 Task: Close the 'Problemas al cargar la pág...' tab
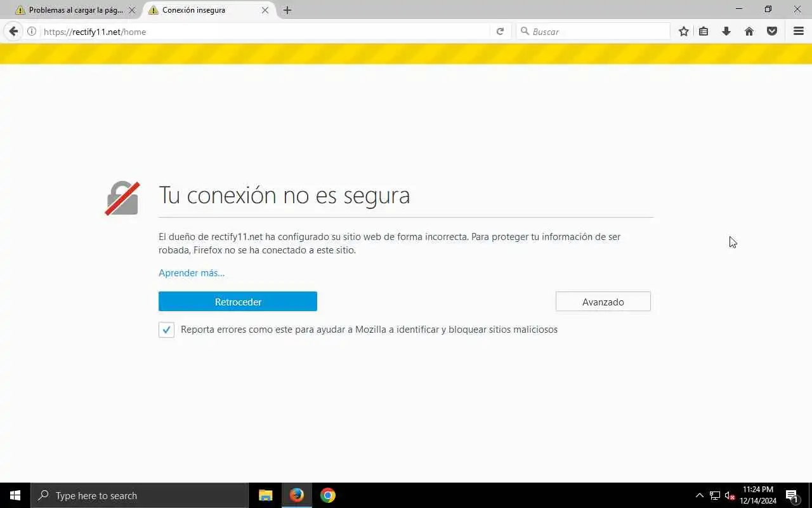[x=132, y=10]
